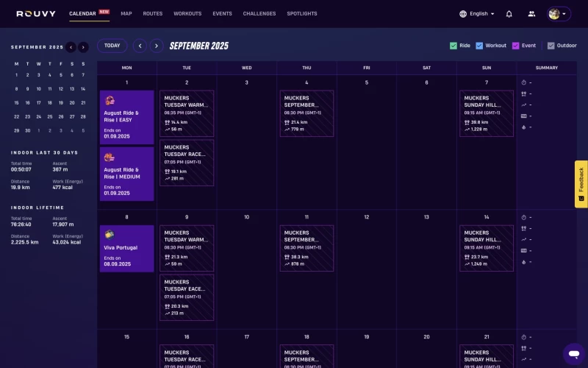Click the ascent summary icon for week one
The width and height of the screenshot is (588, 368).
coord(524,105)
